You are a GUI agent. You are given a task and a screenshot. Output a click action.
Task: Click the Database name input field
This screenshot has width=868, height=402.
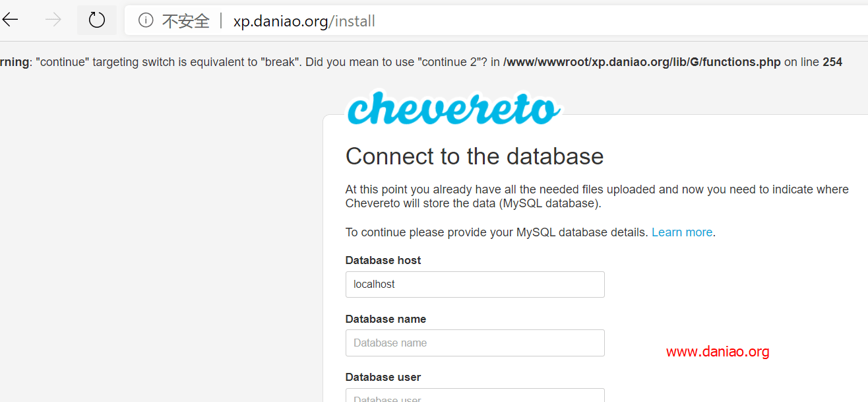[x=475, y=343]
